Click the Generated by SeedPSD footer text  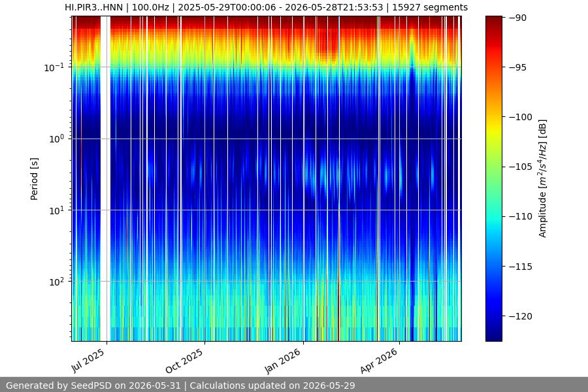[180, 385]
